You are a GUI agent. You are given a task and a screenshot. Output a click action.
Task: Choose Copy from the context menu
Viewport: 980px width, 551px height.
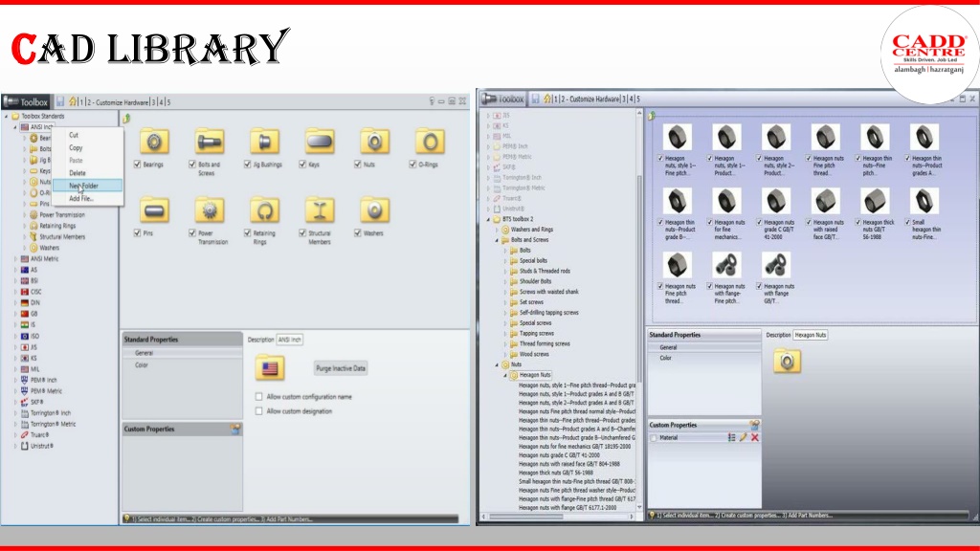76,148
